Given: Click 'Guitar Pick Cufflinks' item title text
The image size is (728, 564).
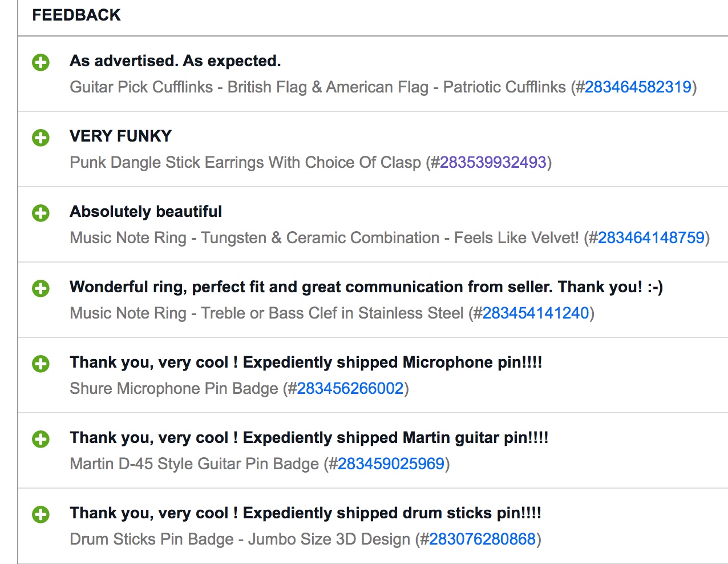Looking at the screenshot, I should pos(141,87).
